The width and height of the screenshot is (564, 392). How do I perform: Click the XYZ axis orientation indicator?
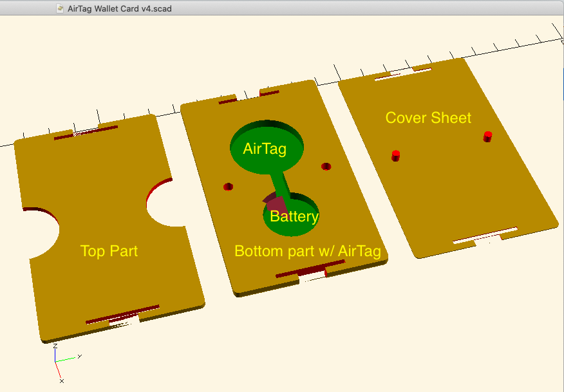click(x=67, y=364)
